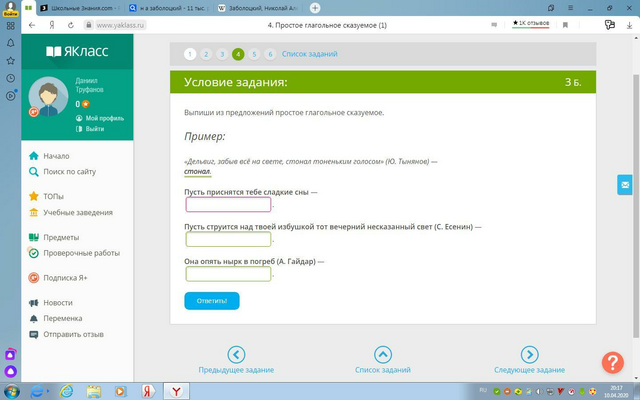The height and width of the screenshot is (400, 640).
Task: Open the downloads arrow icon in the toolbar
Action: [x=629, y=25]
